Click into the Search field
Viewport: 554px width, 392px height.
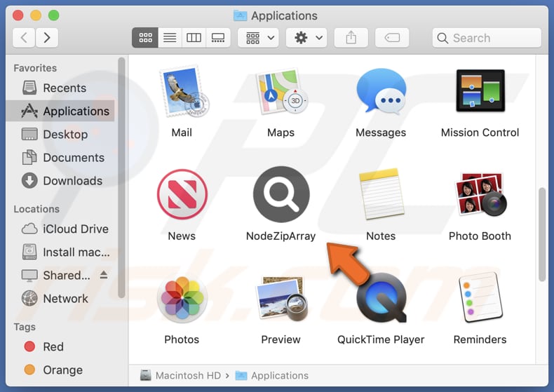(487, 38)
